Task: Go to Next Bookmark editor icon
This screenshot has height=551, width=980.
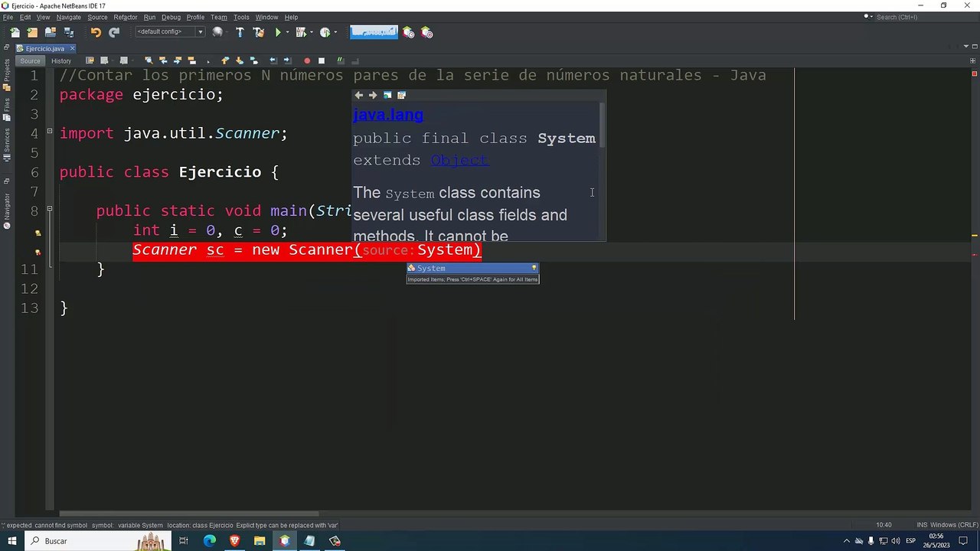Action: pyautogui.click(x=240, y=60)
